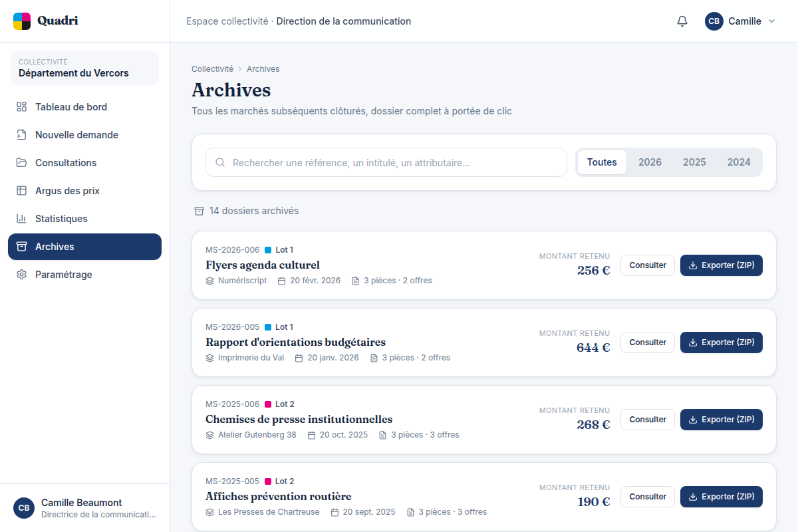
Task: Click document icon beside 3 pièces · 2 offres on Flyers
Action: click(x=356, y=281)
